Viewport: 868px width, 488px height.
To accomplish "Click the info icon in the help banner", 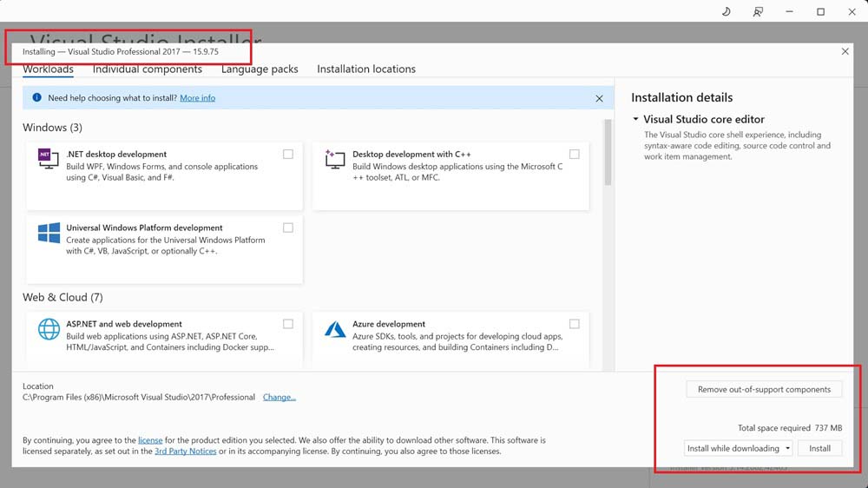I will click(x=36, y=97).
